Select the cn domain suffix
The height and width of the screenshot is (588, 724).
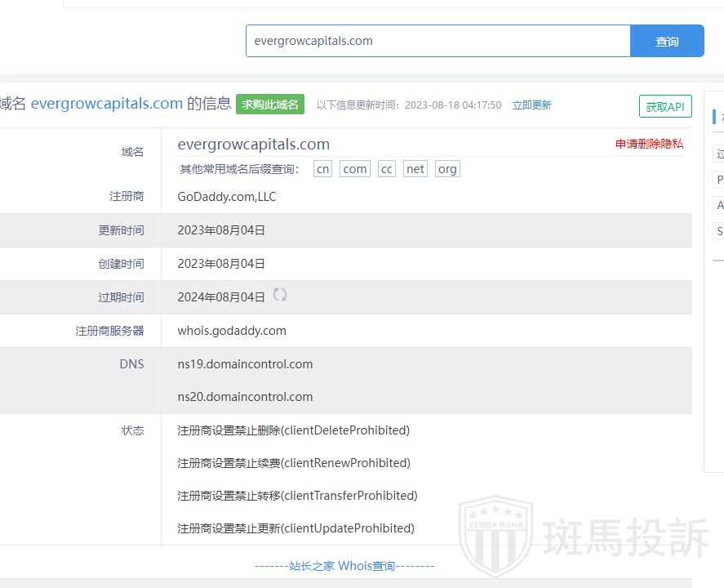[323, 169]
